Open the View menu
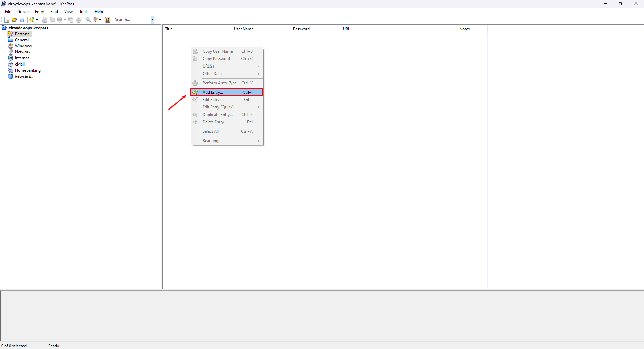This screenshot has width=644, height=349. coord(68,12)
